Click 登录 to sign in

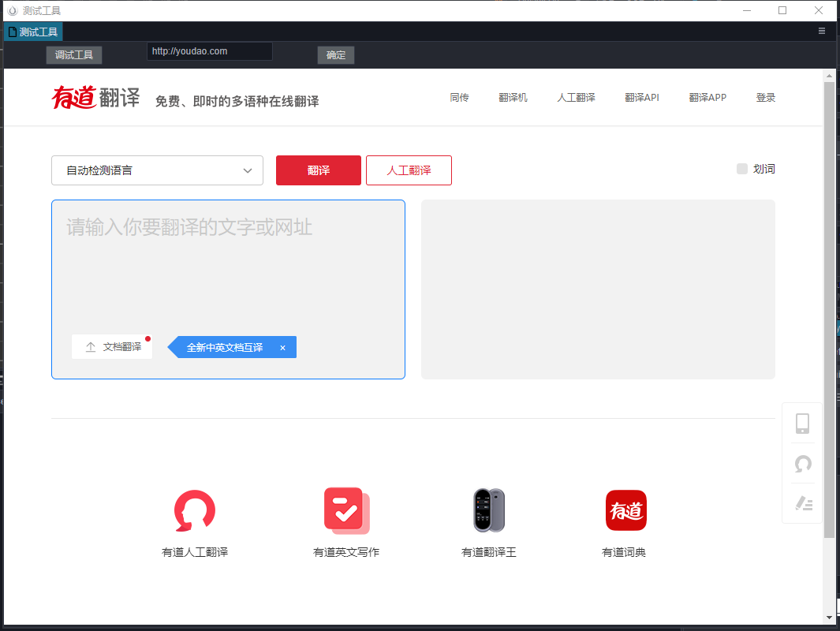point(766,98)
